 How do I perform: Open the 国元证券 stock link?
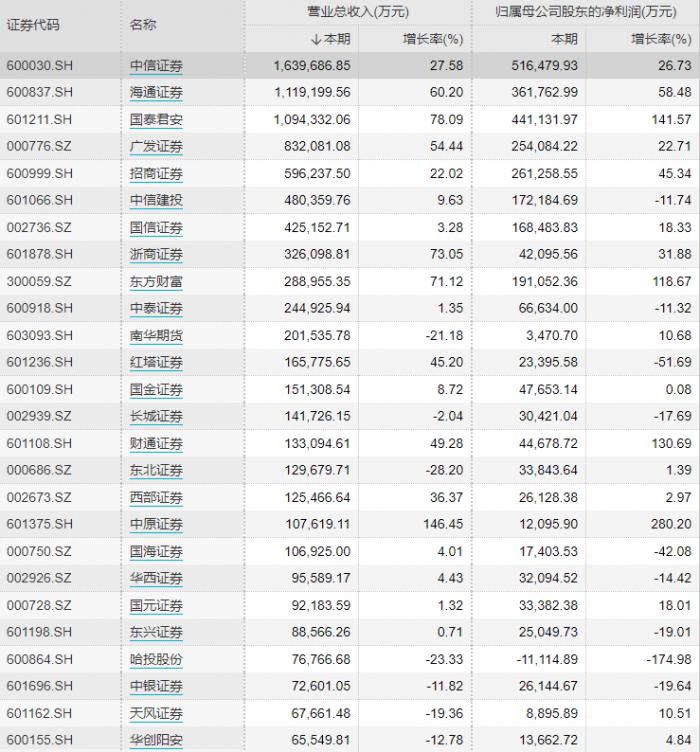click(156, 605)
